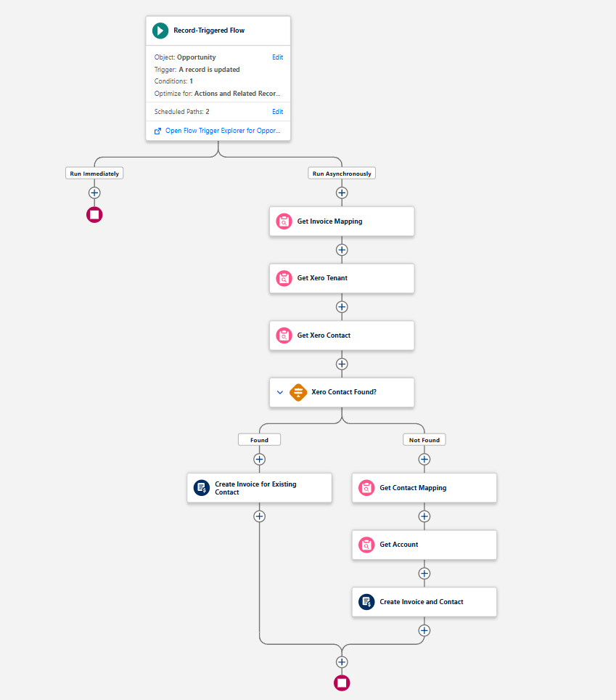Viewport: 616px width, 700px height.
Task: Select the Get Account element text
Action: pyautogui.click(x=399, y=545)
